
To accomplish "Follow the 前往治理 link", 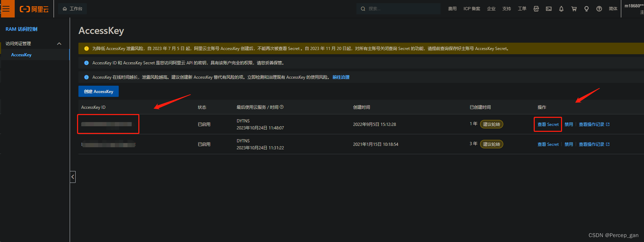I will click(x=341, y=77).
